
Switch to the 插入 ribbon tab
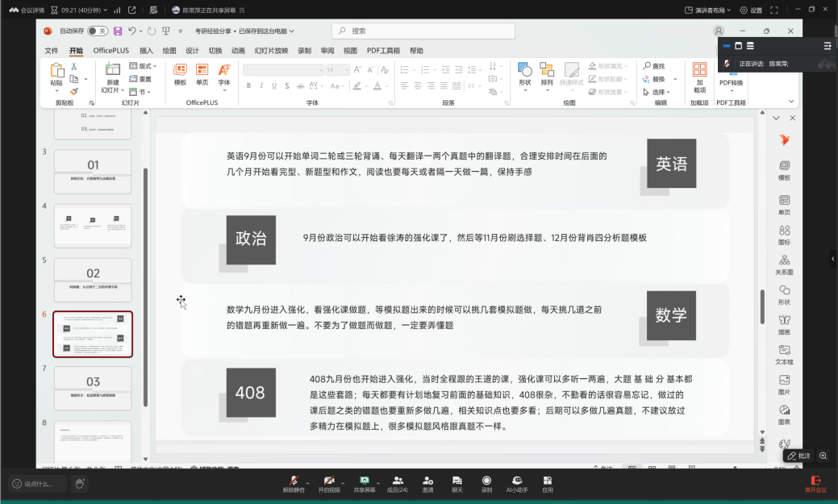[x=146, y=50]
